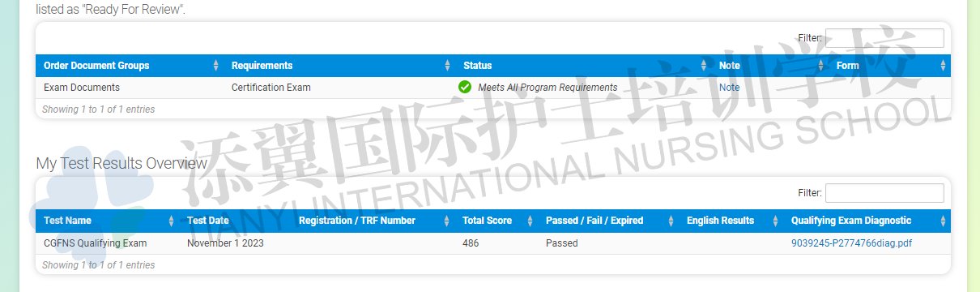Sort by Qualifying Exam Diagnostic sort arrows
Viewport: 980px width, 292px height.
(x=943, y=221)
